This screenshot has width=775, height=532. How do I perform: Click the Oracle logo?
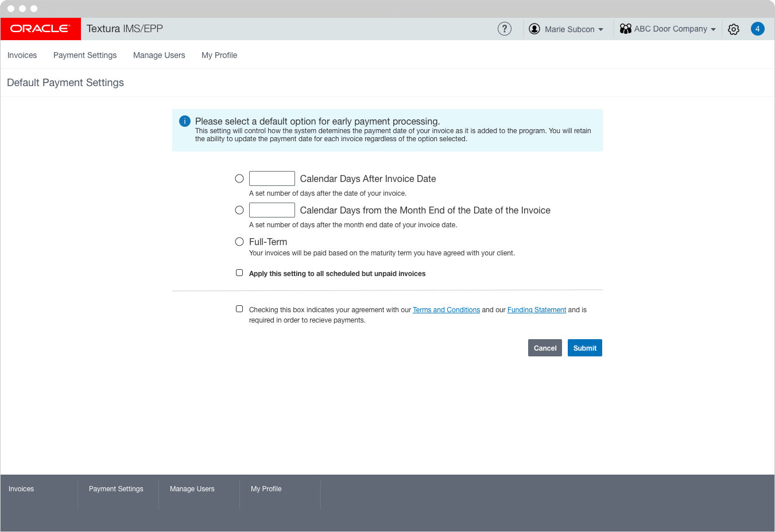click(x=40, y=29)
